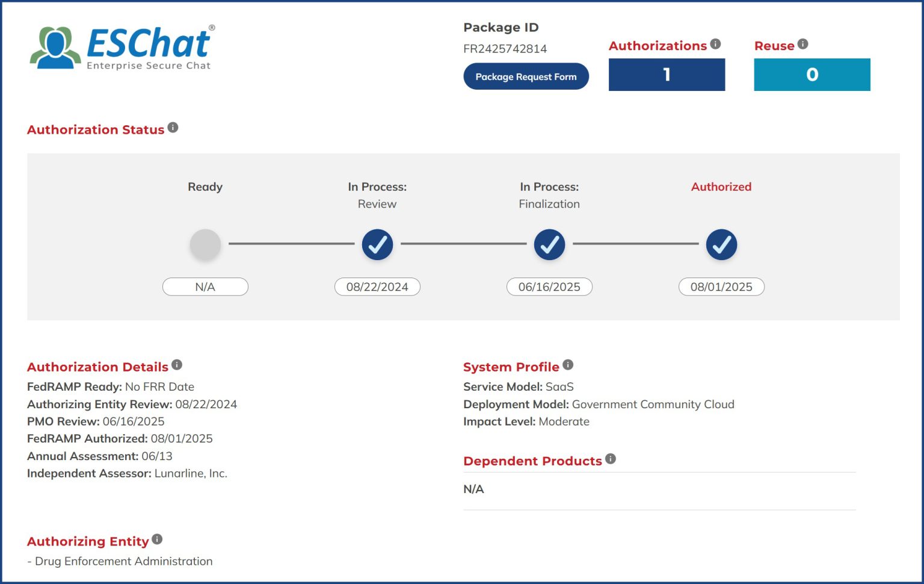Viewport: 924px width, 584px height.
Task: Click the Authorized stage checkmark
Action: coord(721,244)
